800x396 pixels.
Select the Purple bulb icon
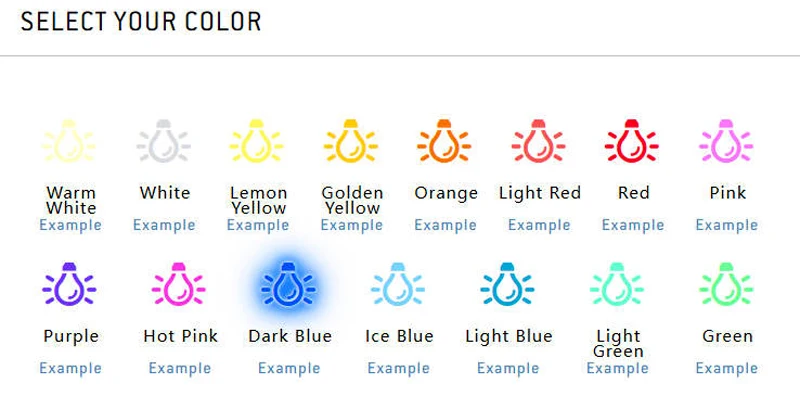point(69,284)
